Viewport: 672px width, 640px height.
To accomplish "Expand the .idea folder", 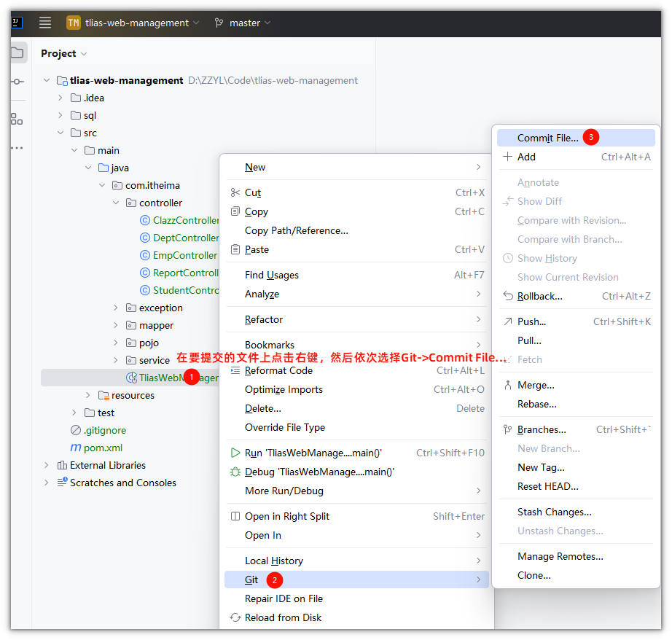I will [60, 98].
